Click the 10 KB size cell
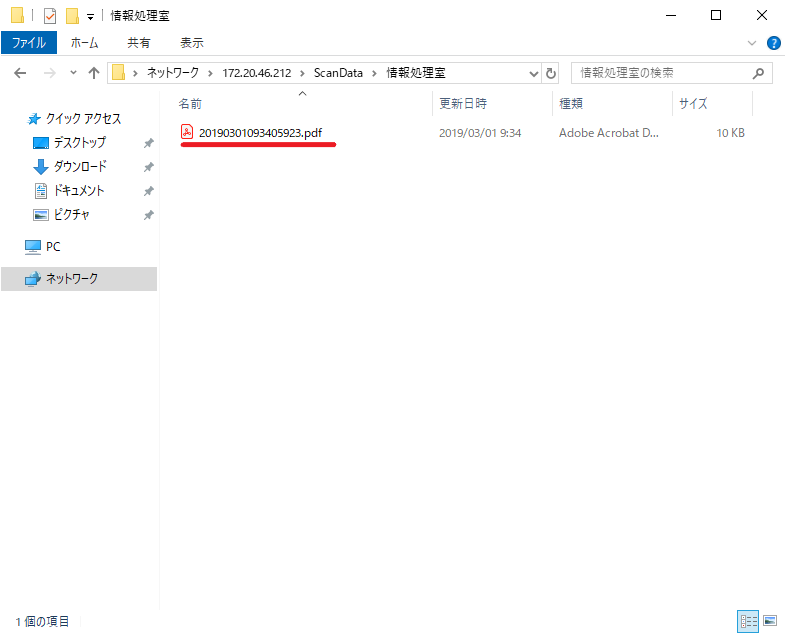The height and width of the screenshot is (634, 786). (x=730, y=133)
